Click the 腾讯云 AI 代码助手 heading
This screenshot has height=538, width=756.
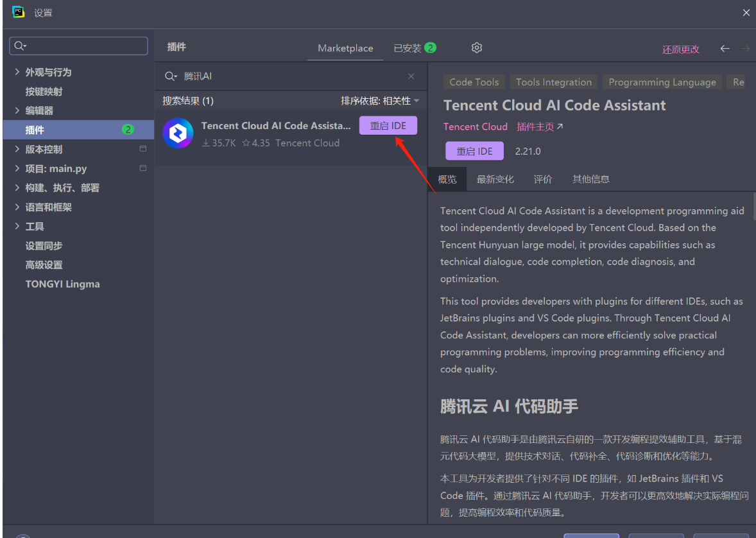click(509, 406)
